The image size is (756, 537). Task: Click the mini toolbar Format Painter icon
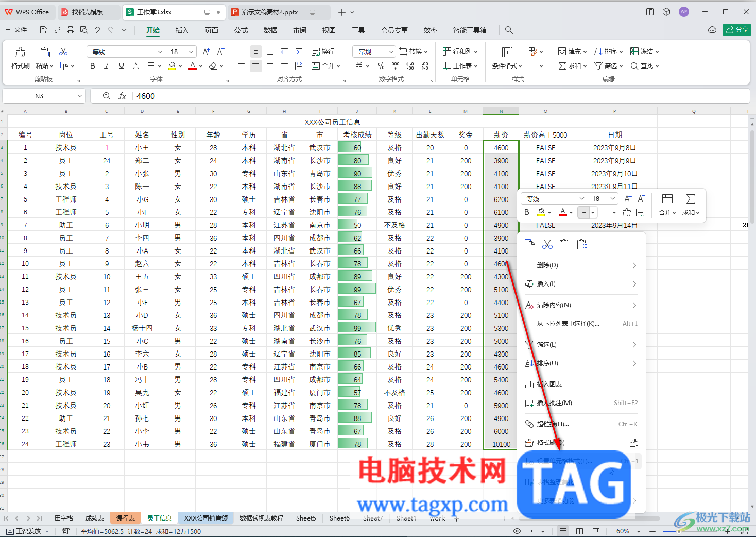point(627,212)
